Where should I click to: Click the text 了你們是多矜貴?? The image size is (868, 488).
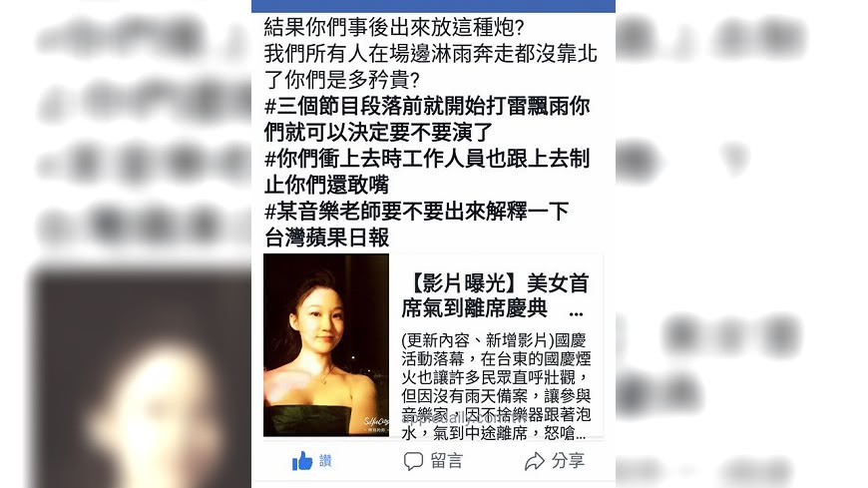coord(341,80)
